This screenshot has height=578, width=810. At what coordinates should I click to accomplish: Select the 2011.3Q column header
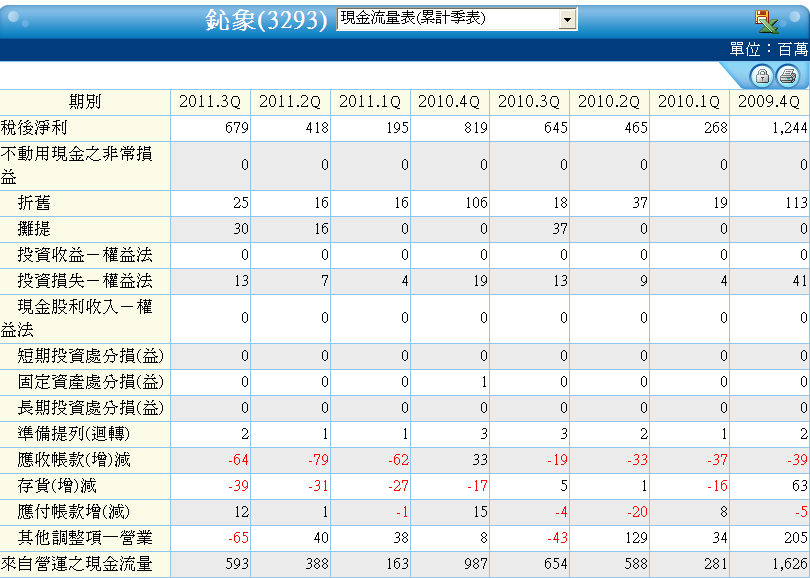point(210,102)
